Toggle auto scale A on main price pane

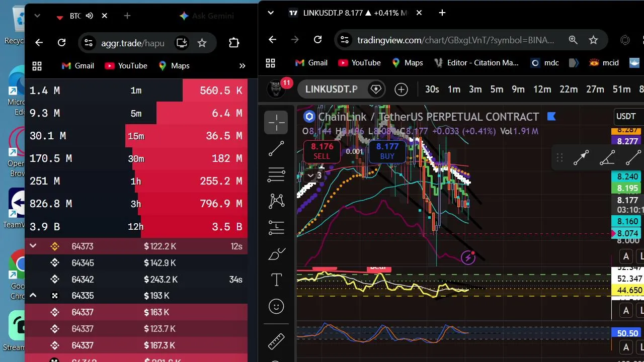(626, 256)
